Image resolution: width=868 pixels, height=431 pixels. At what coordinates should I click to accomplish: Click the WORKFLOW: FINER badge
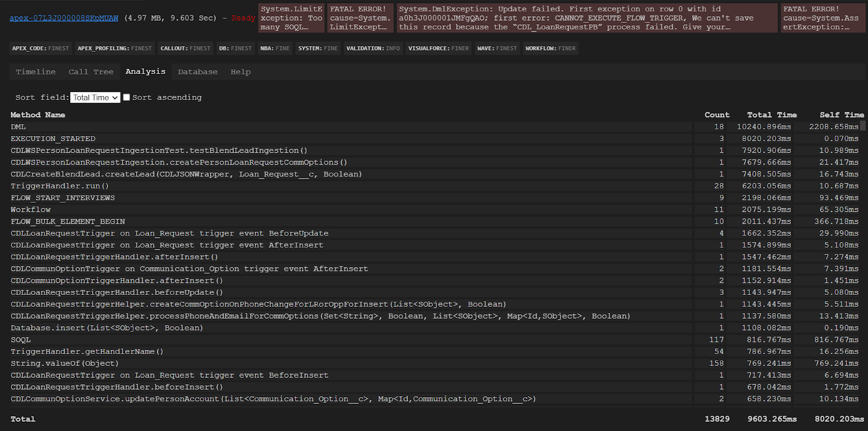tap(551, 48)
